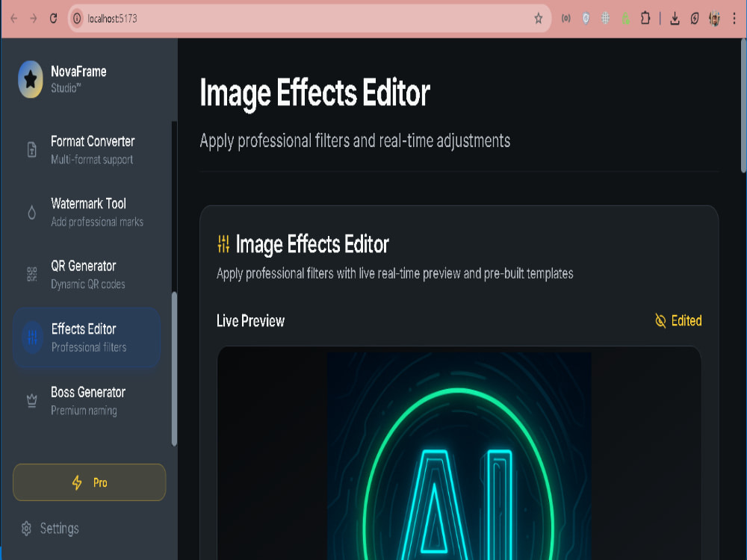747x560 pixels.
Task: Reload the page
Action: 53,19
